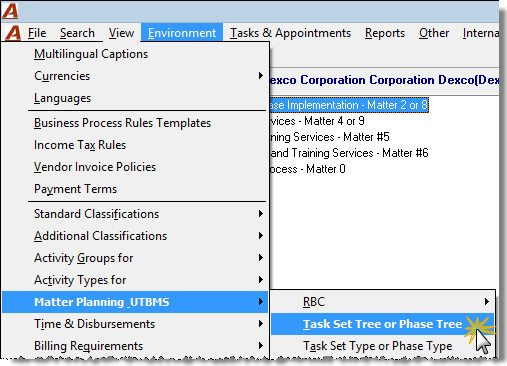
Task: Expand the Additional Classifications submenu
Action: (x=135, y=236)
